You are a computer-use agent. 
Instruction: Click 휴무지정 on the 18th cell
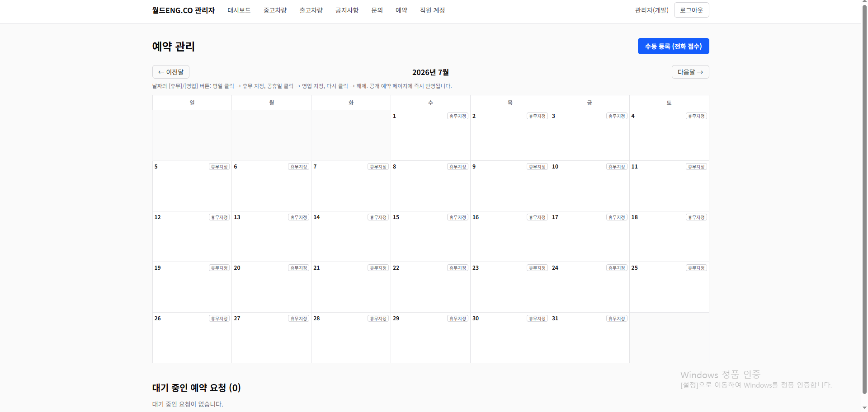pos(696,217)
